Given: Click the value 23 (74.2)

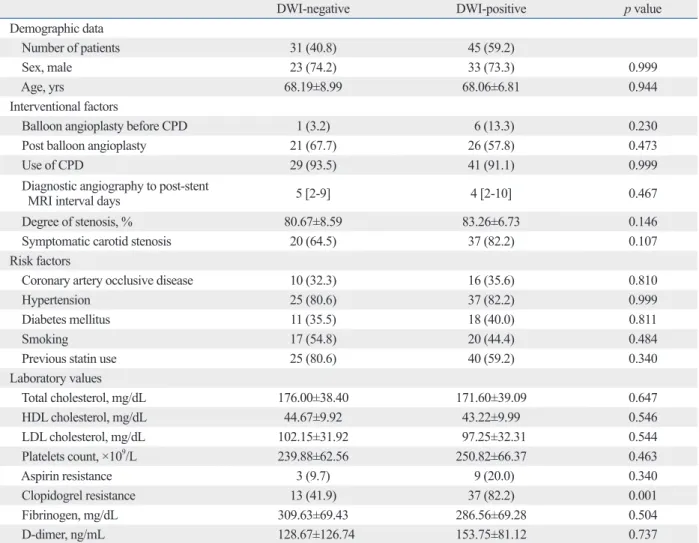Looking at the screenshot, I should (313, 67).
